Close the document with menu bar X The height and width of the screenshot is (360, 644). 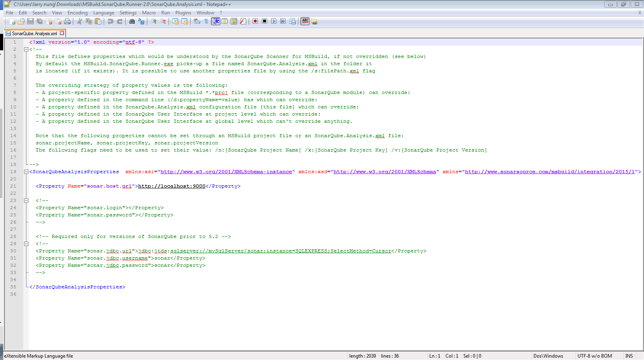pos(640,13)
